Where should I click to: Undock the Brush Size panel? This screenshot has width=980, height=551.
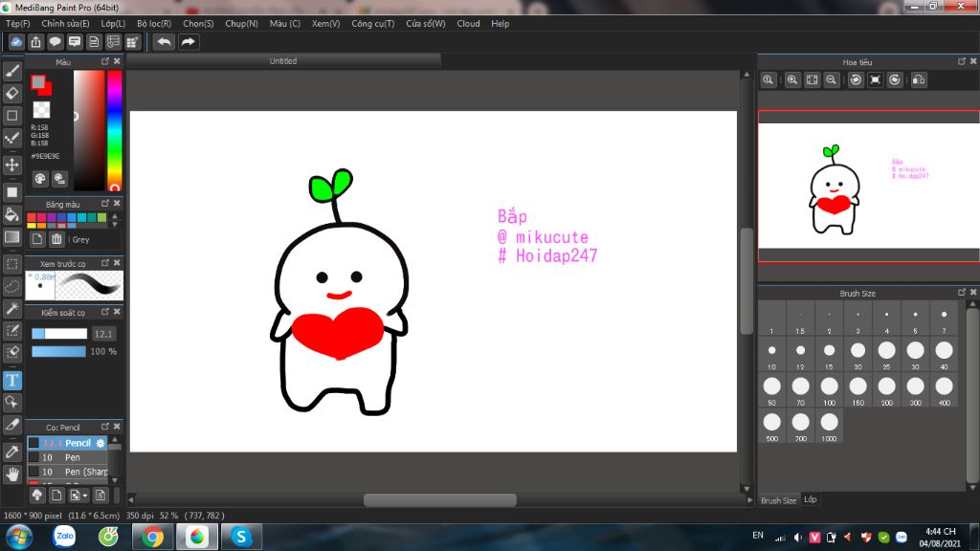click(962, 292)
